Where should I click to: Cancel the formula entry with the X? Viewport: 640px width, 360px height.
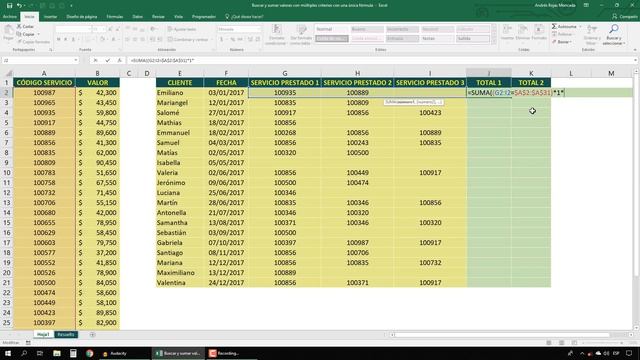coord(95,60)
